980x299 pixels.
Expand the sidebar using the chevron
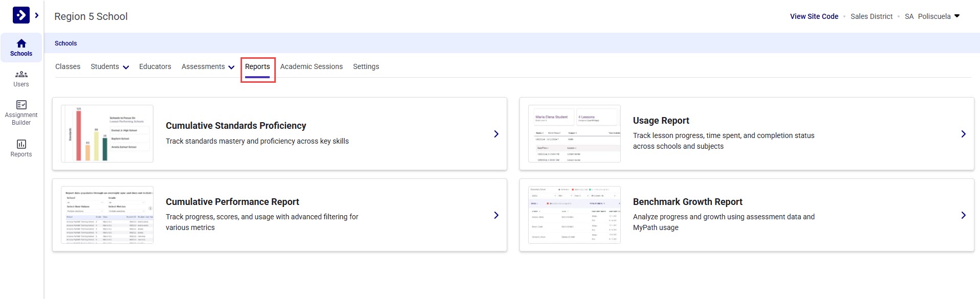click(37, 15)
